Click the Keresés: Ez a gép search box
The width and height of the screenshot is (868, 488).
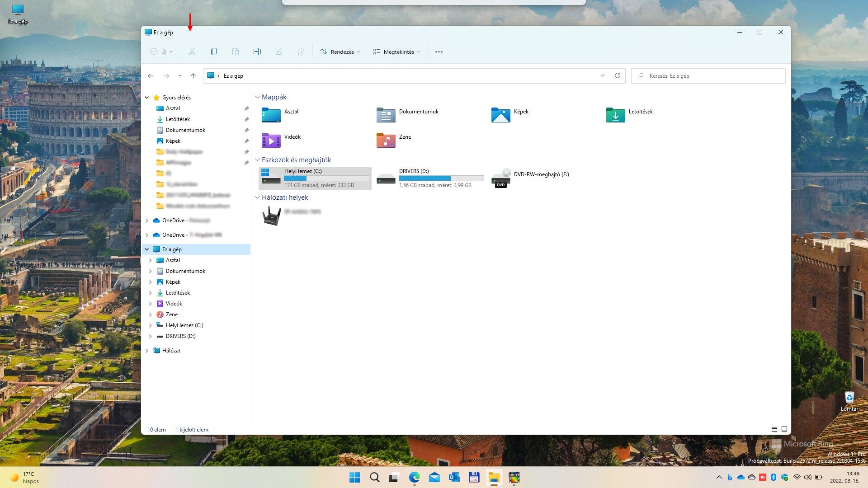pyautogui.click(x=708, y=76)
